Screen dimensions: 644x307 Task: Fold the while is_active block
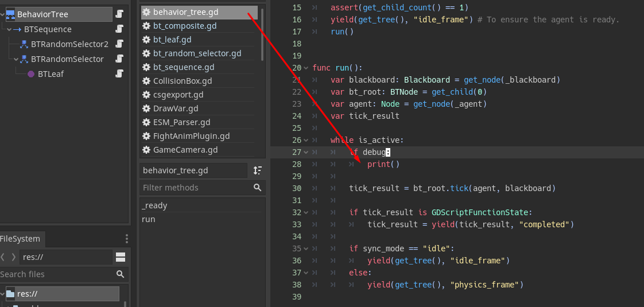(305, 140)
